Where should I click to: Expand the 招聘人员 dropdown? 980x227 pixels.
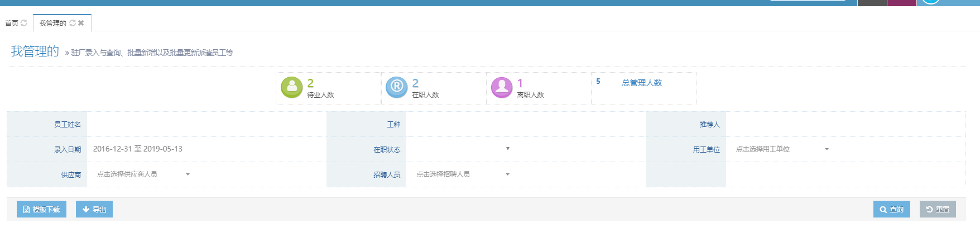463,174
